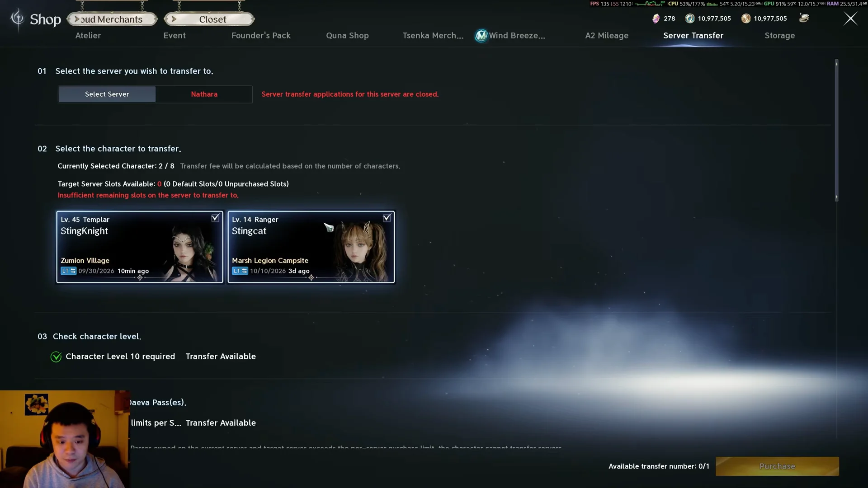Switch to the Storage tab
Image resolution: width=868 pixels, height=488 pixels.
point(779,36)
